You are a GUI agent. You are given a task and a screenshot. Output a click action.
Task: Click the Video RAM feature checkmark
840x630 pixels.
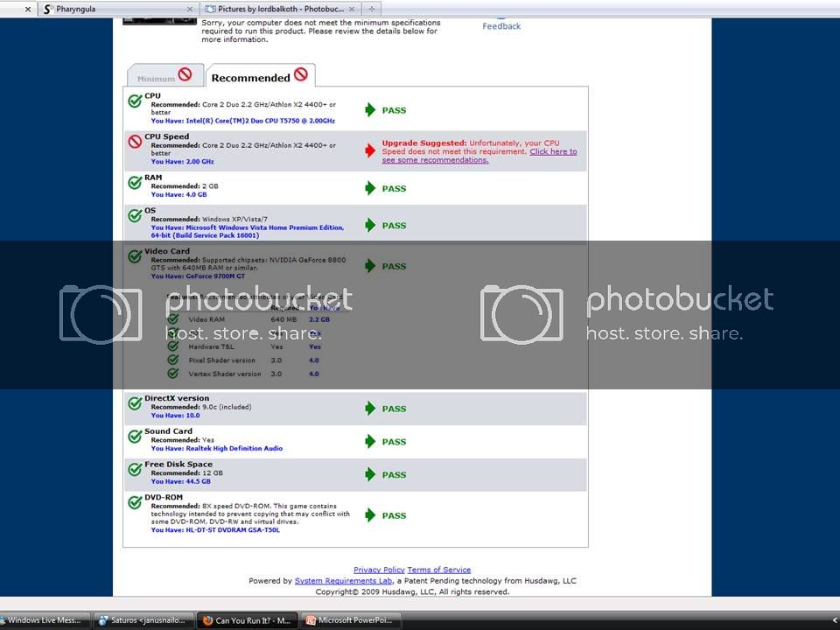point(173,318)
